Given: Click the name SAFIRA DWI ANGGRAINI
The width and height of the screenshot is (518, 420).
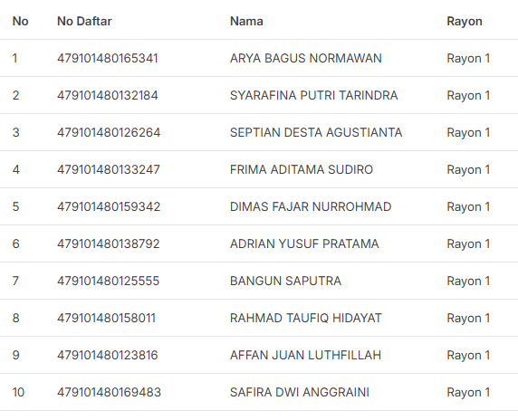Looking at the screenshot, I should [300, 392].
